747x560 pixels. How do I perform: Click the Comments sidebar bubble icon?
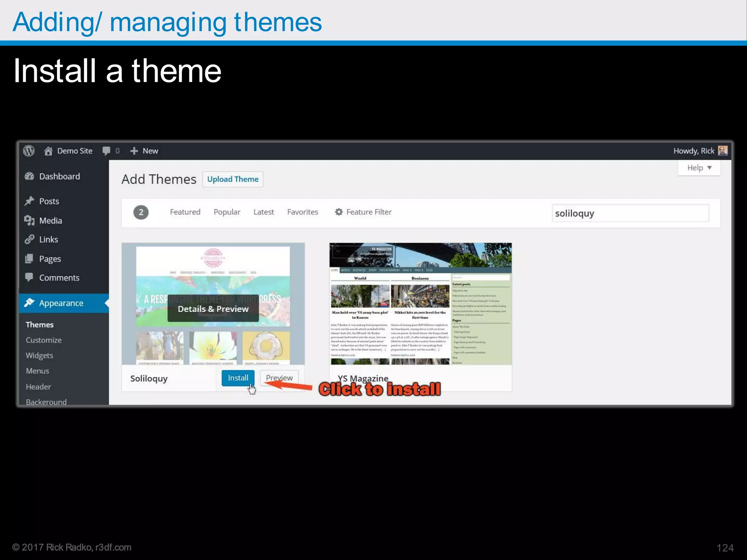point(29,277)
